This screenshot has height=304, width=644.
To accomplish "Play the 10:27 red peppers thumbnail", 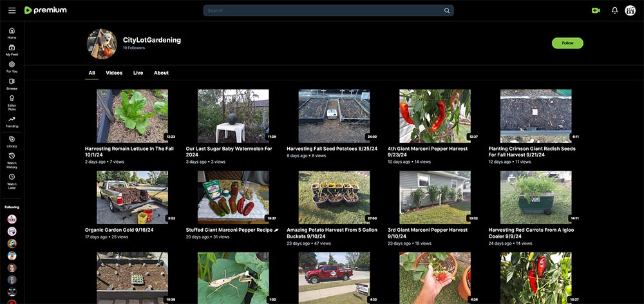I will (x=536, y=278).
